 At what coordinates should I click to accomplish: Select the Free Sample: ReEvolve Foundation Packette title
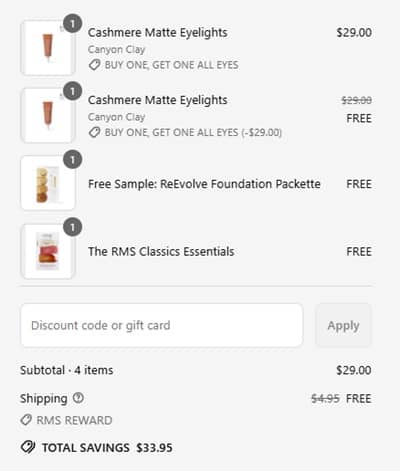(x=204, y=184)
